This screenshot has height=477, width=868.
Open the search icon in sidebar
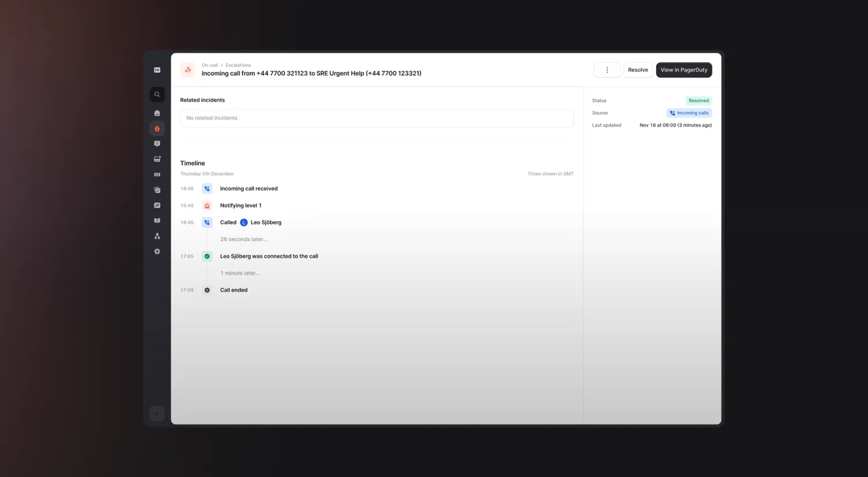click(157, 95)
